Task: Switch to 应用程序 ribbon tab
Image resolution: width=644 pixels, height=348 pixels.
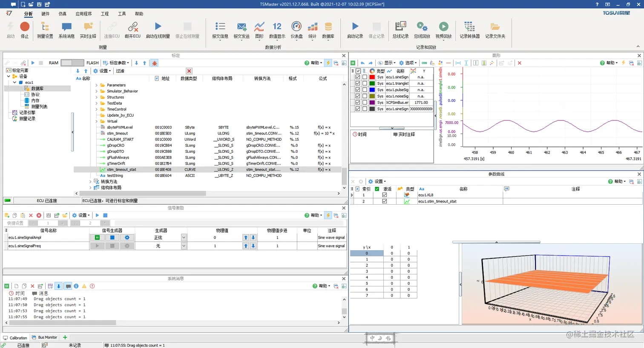Action: tap(83, 14)
